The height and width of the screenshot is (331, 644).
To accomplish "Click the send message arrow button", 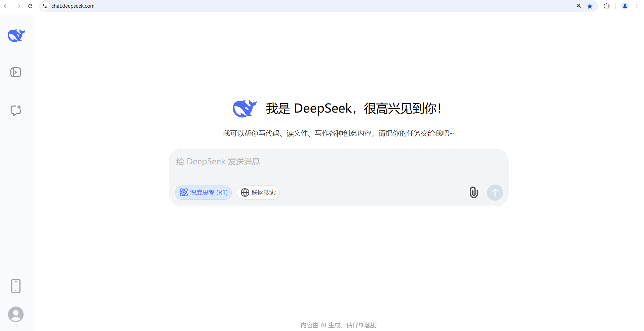I will [x=495, y=193].
